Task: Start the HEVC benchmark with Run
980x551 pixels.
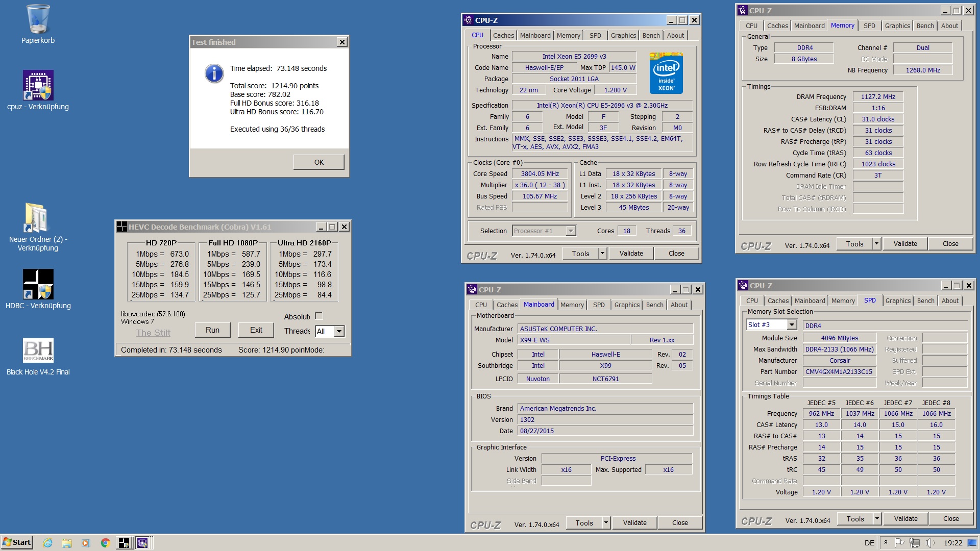Action: 212,330
